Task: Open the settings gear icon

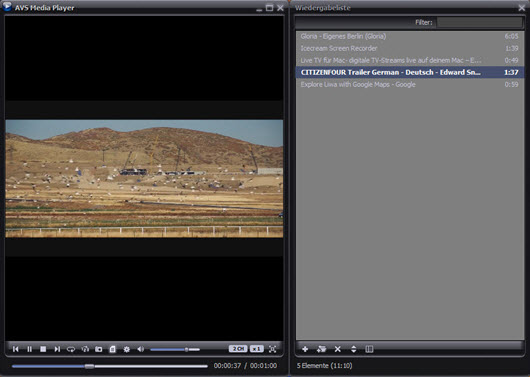Action: click(126, 349)
